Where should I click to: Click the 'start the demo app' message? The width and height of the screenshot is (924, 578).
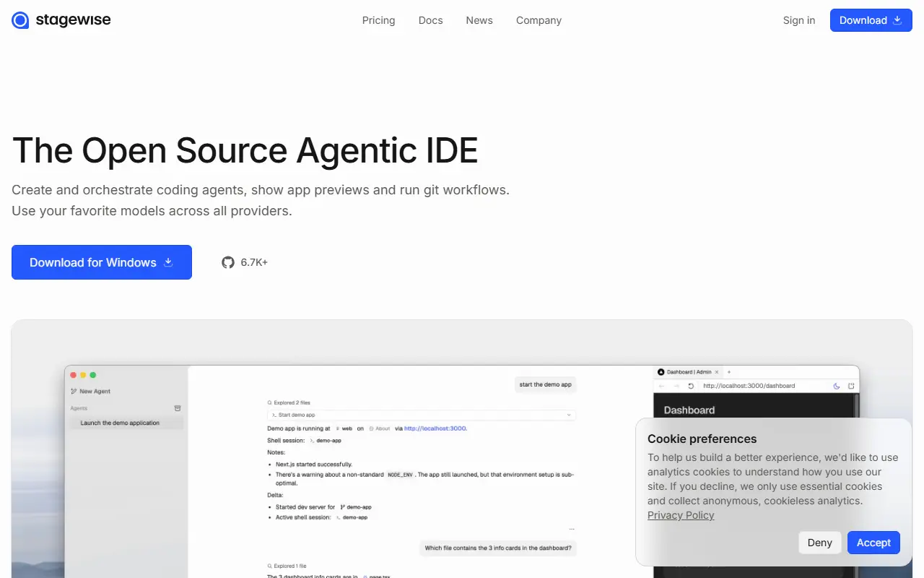(545, 384)
